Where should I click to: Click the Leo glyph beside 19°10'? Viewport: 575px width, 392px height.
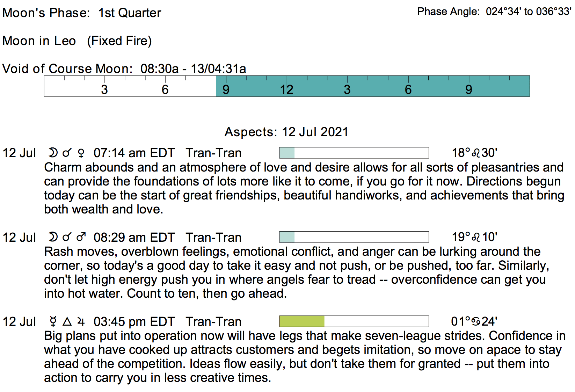point(476,238)
